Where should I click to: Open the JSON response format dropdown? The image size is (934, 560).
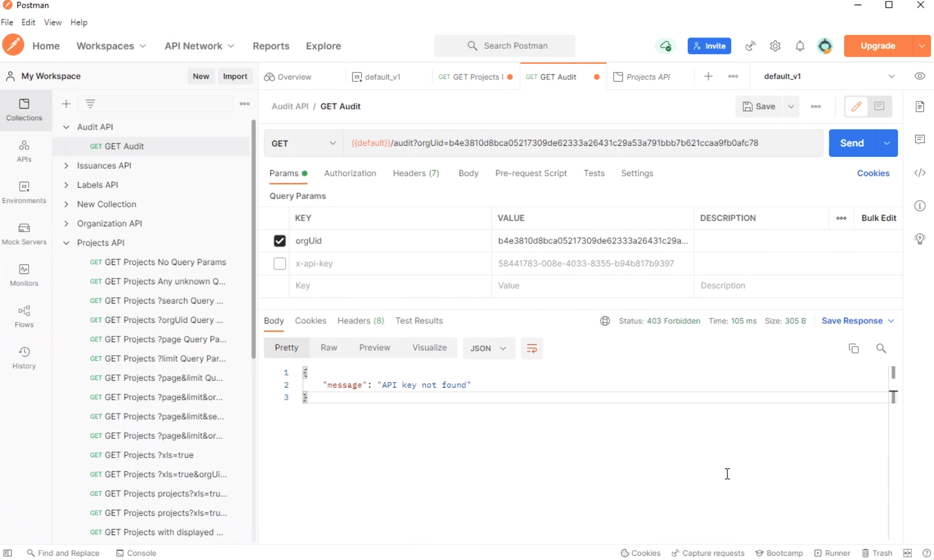(488, 348)
